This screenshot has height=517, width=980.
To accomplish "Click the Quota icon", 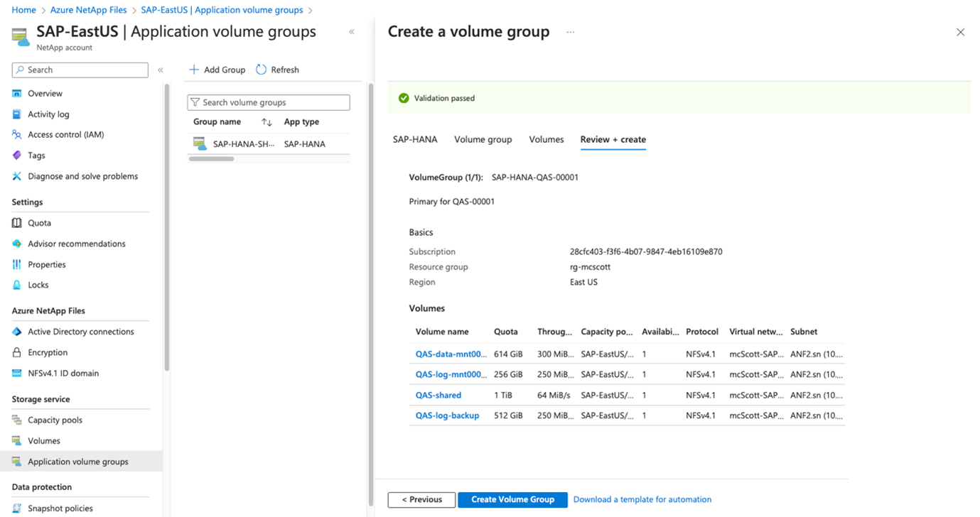I will pos(17,222).
